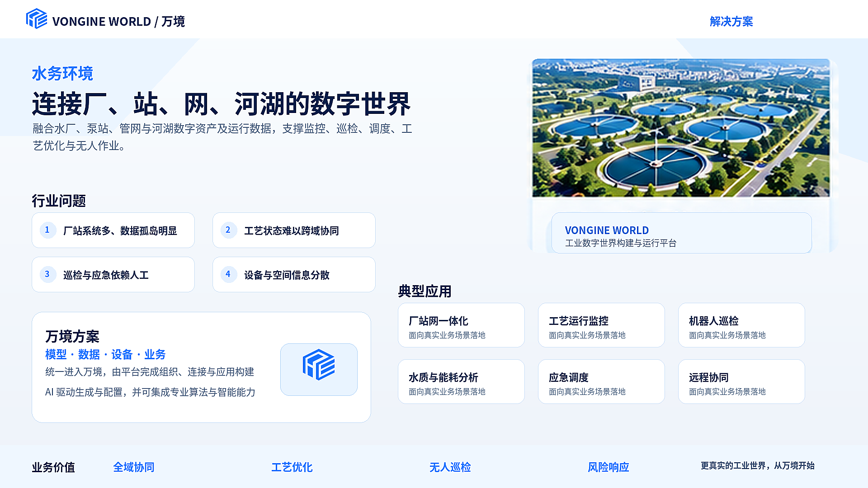Select number 3 badge for 巡检与应急依赖人工

click(47, 274)
